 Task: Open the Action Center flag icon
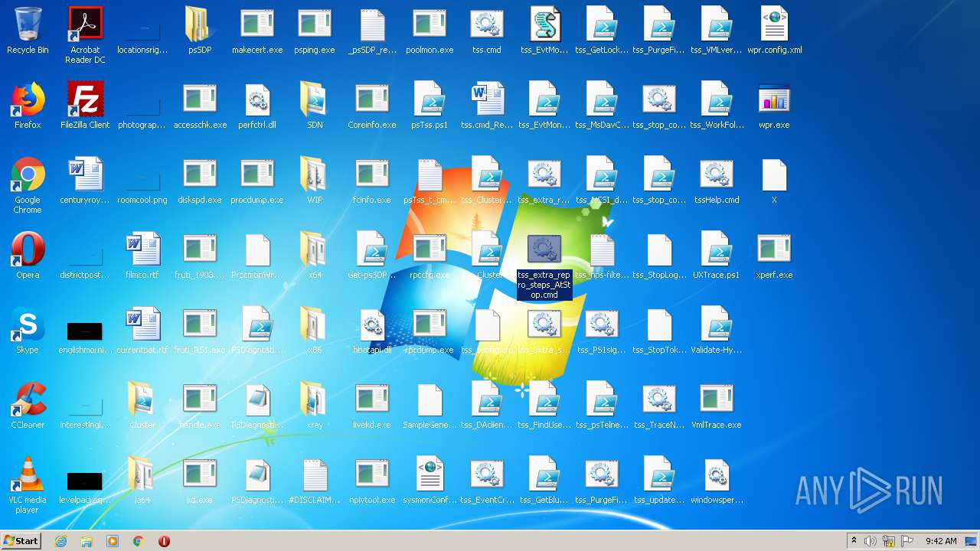(907, 541)
